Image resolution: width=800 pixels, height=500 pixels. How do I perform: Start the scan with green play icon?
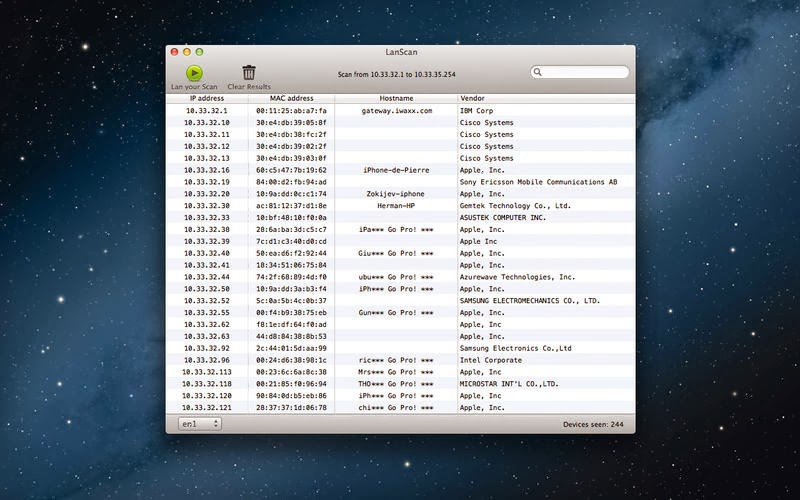194,73
